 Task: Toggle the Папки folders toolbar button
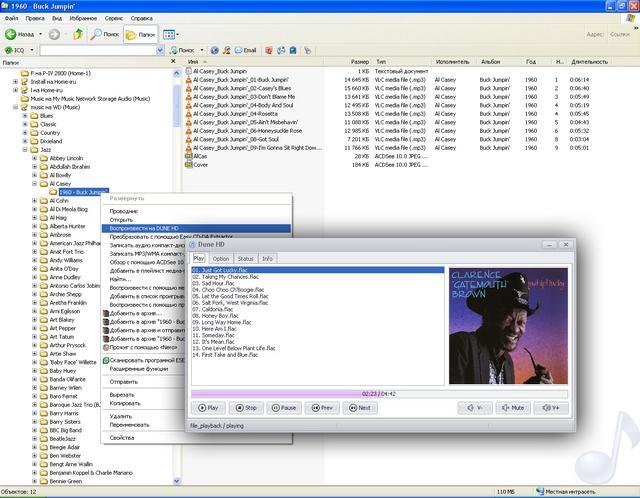(141, 33)
